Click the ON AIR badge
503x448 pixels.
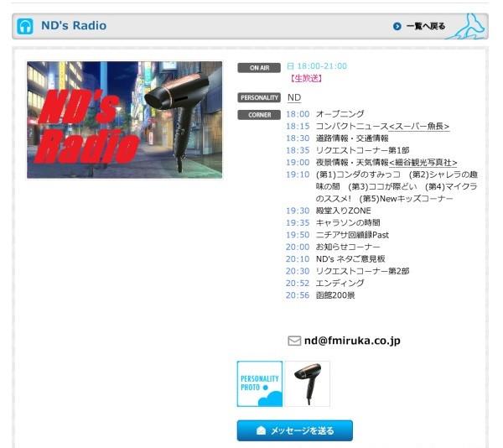tap(258, 67)
